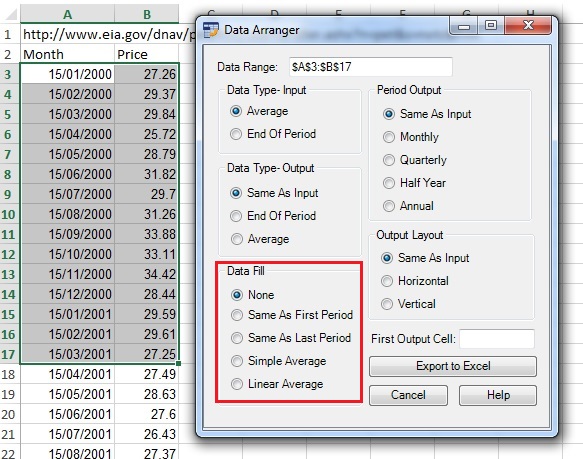Choose Average under Data Type- Output
Image resolution: width=583 pixels, height=459 pixels.
coord(260,239)
